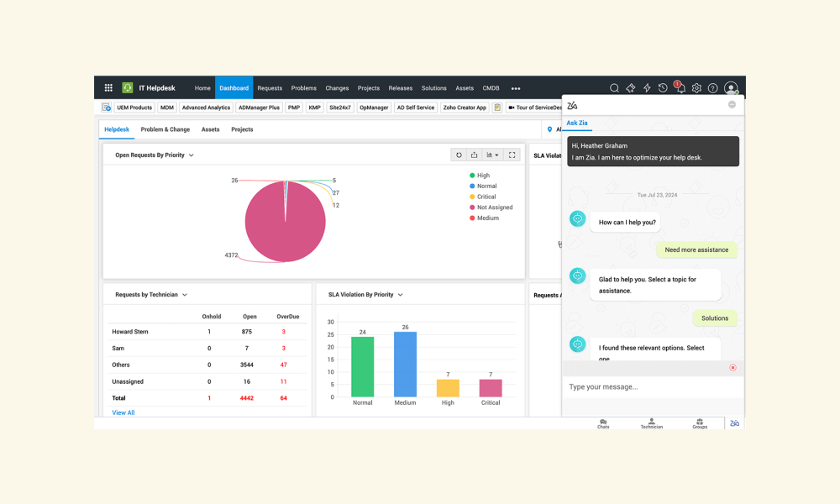Expand Open Requests chart to fullscreen

click(512, 155)
